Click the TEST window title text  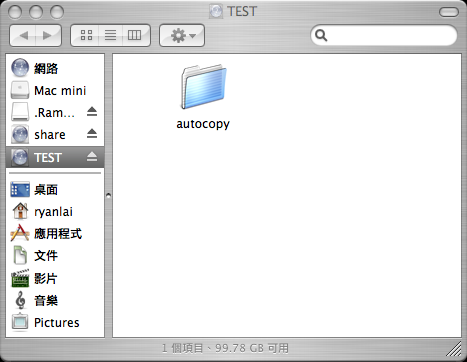242,11
